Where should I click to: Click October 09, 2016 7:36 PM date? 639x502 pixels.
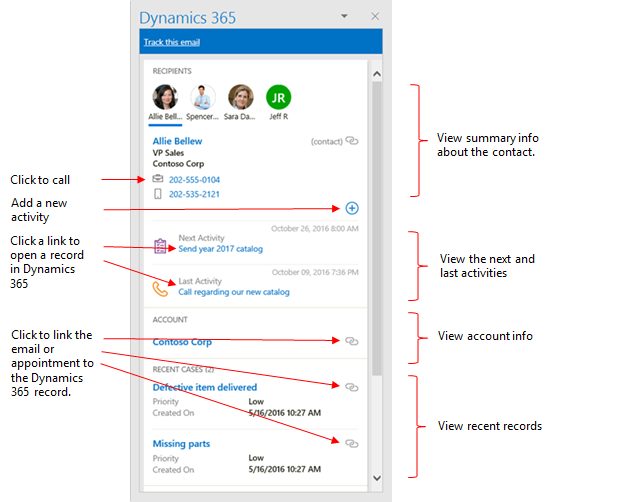point(315,272)
